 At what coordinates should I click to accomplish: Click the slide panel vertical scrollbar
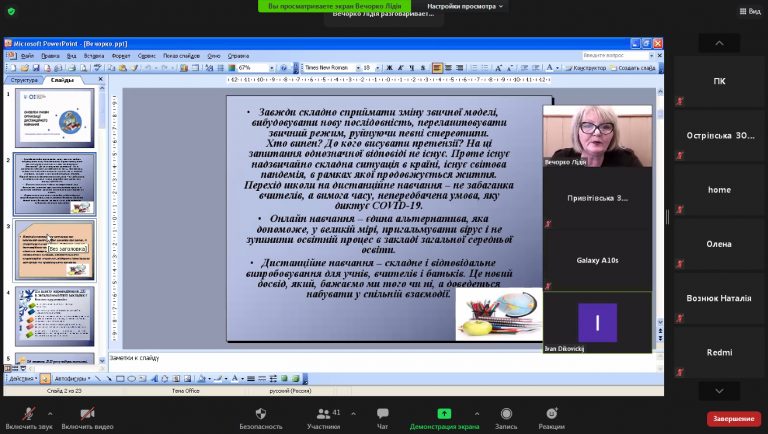102,220
